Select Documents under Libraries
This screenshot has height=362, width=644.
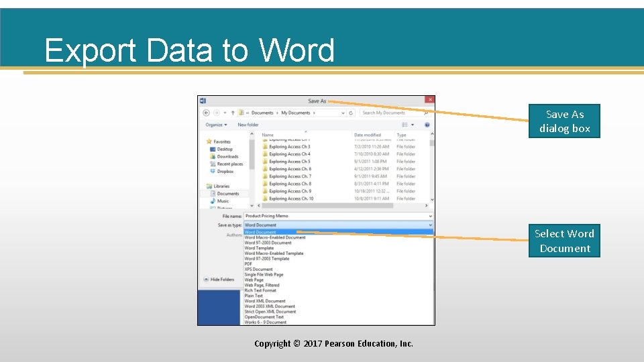pyautogui.click(x=224, y=193)
